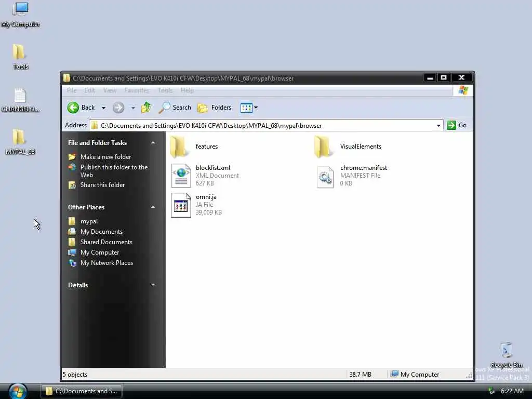Click the 'VisualElements' folder name
This screenshot has width=532, height=399.
pyautogui.click(x=361, y=147)
